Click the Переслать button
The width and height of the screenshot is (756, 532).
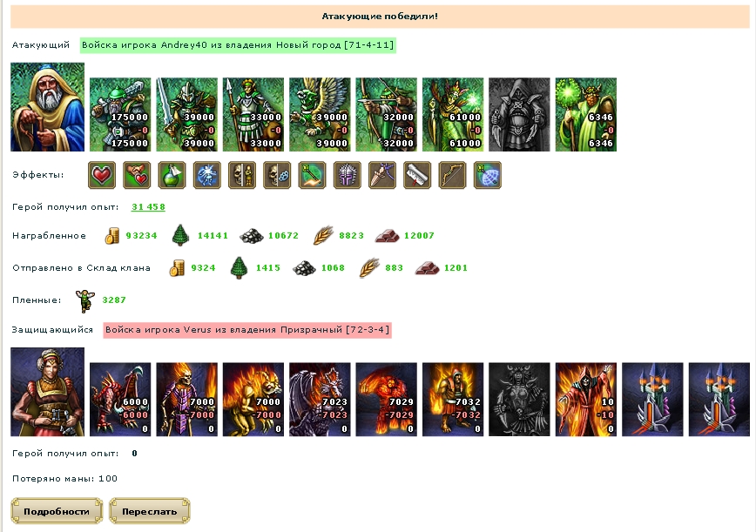[150, 511]
